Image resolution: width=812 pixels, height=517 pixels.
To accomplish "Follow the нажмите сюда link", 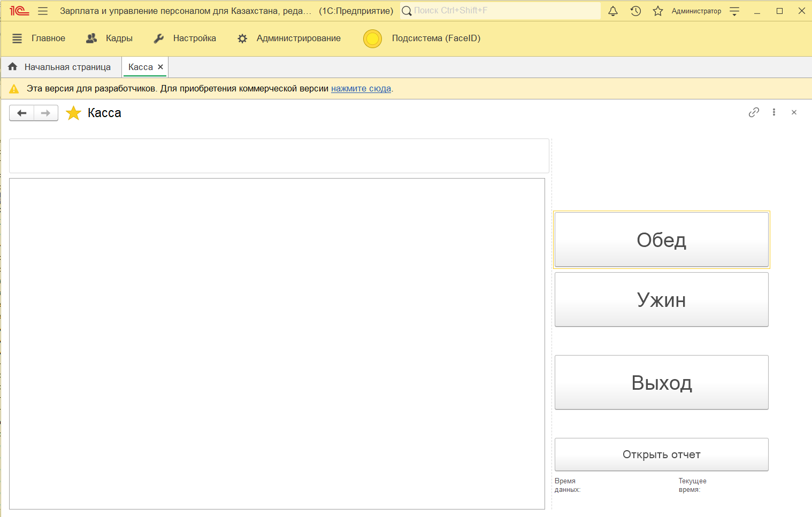I will pos(361,89).
